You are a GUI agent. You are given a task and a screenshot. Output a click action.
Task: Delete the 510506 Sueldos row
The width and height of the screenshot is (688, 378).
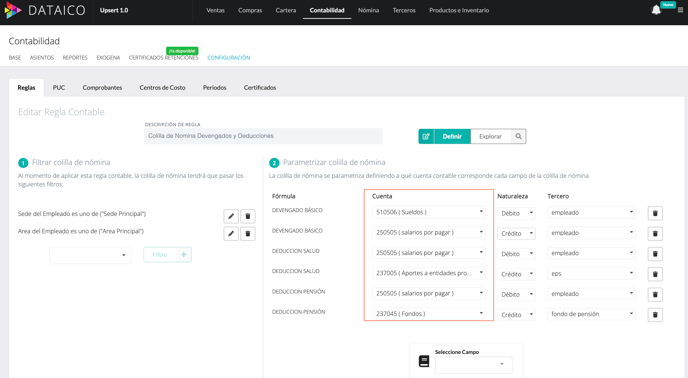(x=655, y=213)
